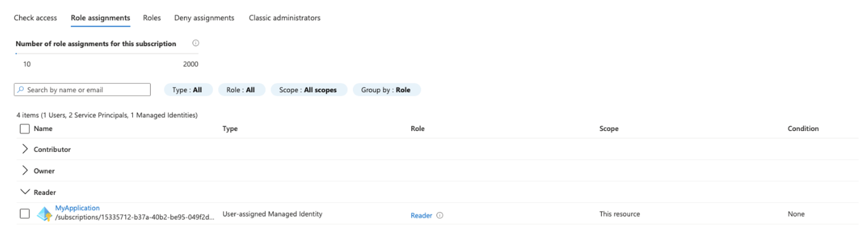The height and width of the screenshot is (250, 868).
Task: Expand the Contributor role group
Action: (x=25, y=149)
